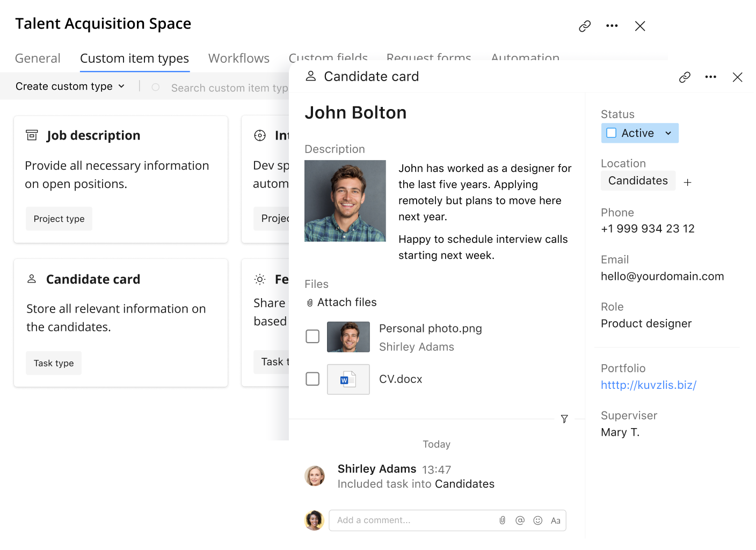Copy link icon in Candidate card header
756x550 pixels.
(685, 77)
